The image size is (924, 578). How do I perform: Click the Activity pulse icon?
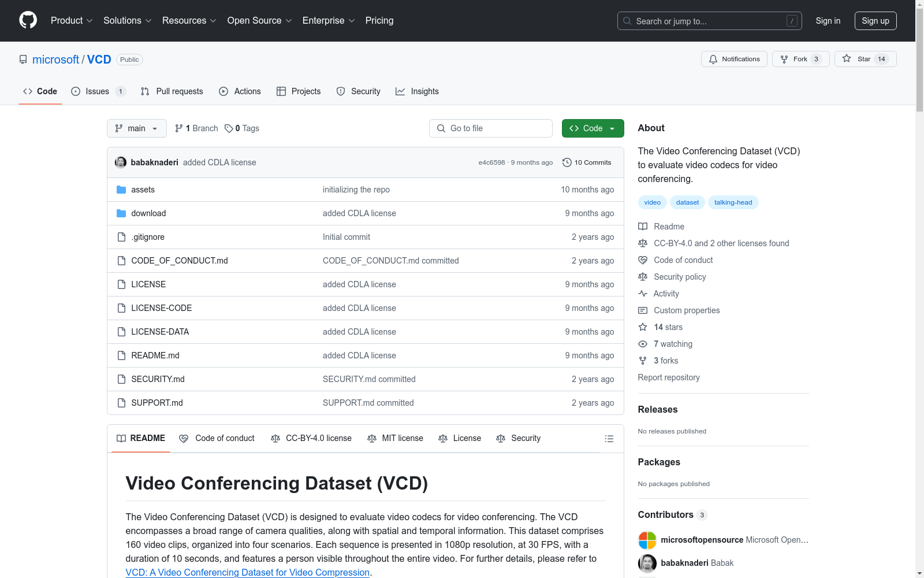coord(643,294)
